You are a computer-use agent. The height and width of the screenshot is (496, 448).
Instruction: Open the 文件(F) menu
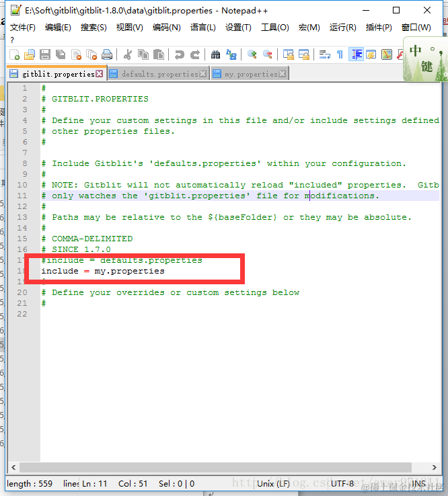23,28
